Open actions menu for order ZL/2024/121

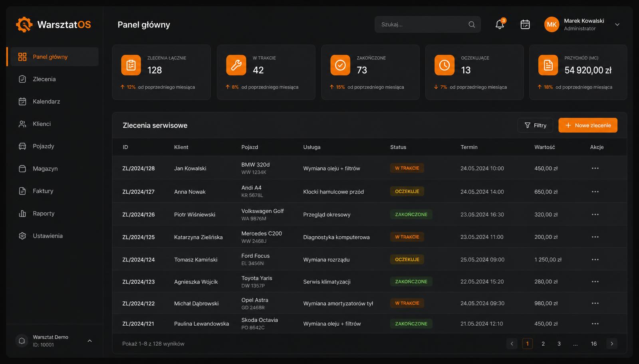595,324
